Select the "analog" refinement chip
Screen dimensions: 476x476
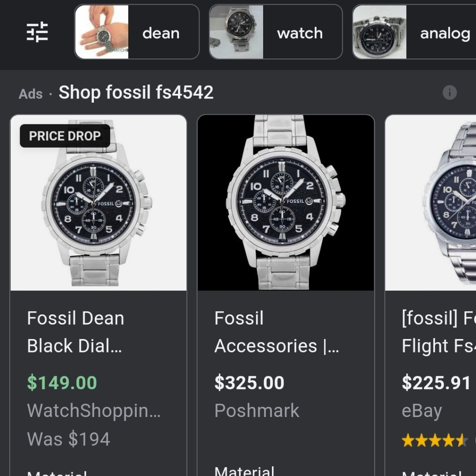[444, 33]
